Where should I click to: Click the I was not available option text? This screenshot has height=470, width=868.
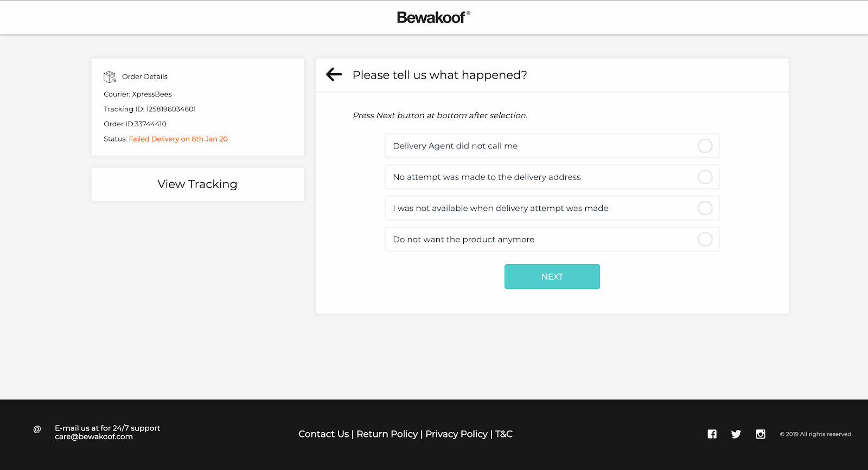501,208
